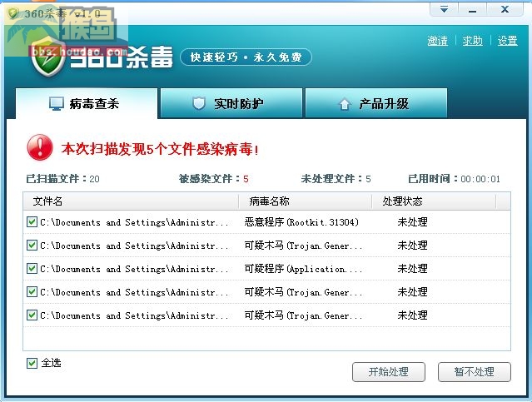Click the 已扫描文件 count 20

(x=94, y=179)
